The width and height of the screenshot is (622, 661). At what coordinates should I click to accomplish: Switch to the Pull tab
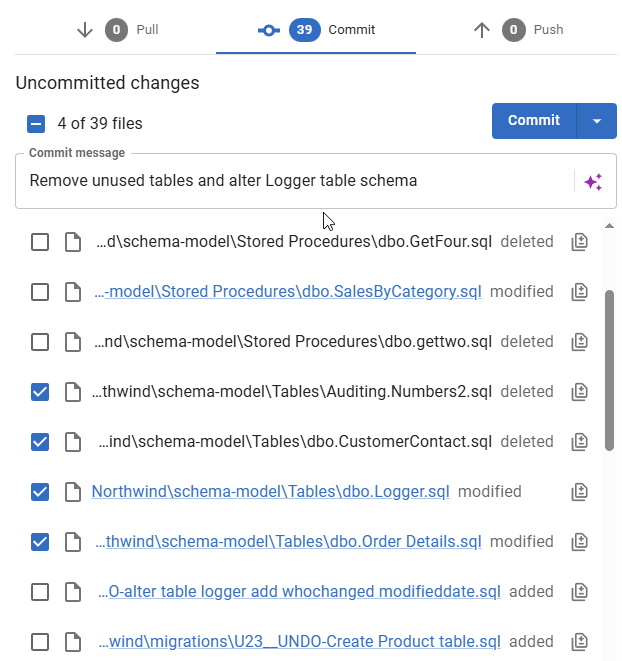click(x=117, y=30)
